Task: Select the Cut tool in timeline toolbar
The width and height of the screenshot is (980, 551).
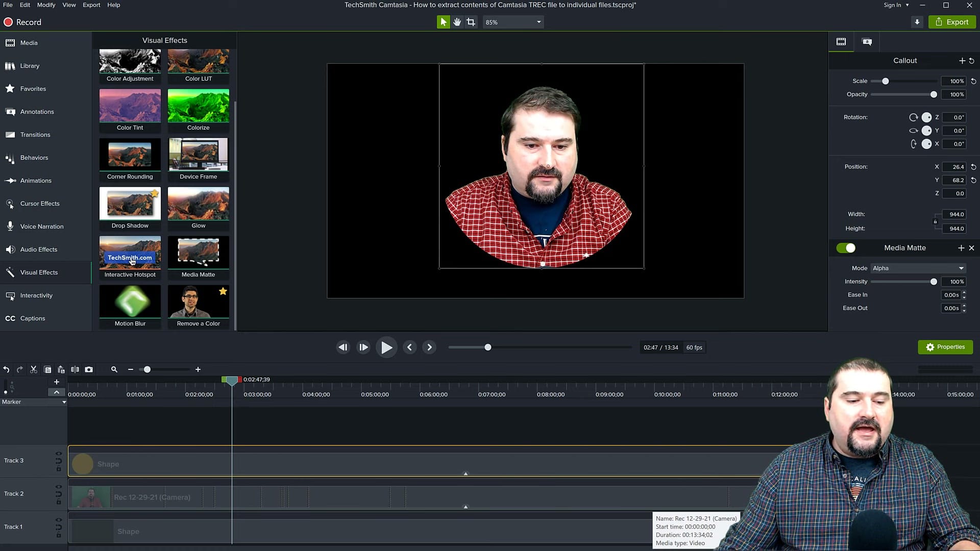Action: tap(33, 369)
